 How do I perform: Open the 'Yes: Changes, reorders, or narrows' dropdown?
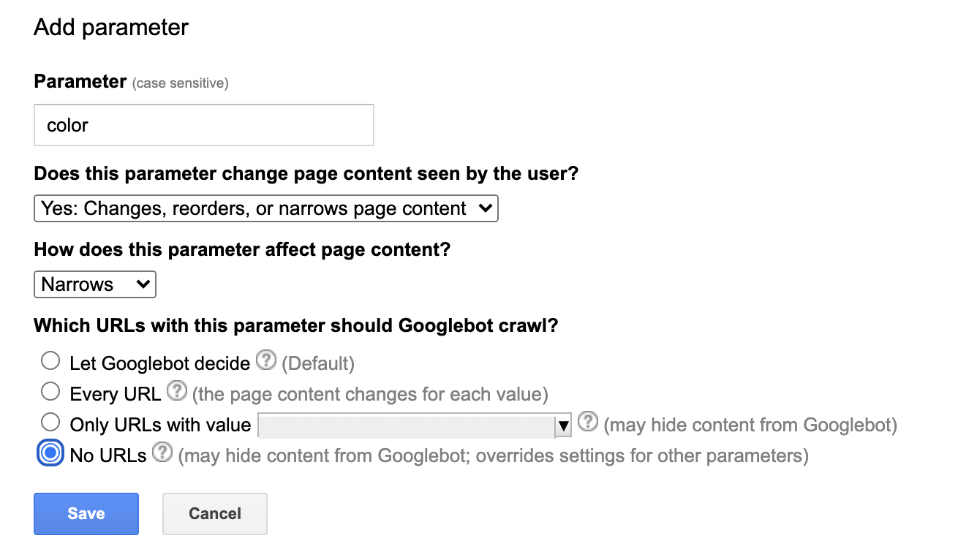(x=266, y=208)
